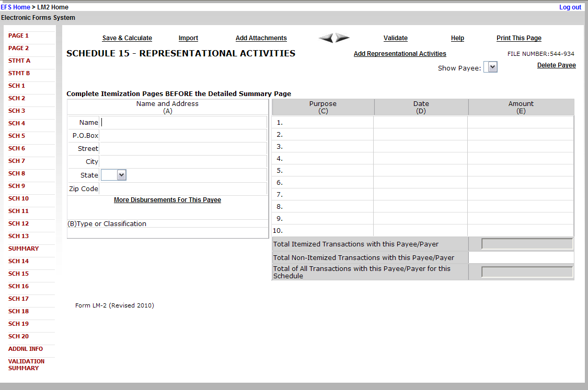
Task: Click Save & Calculate link
Action: coord(127,38)
